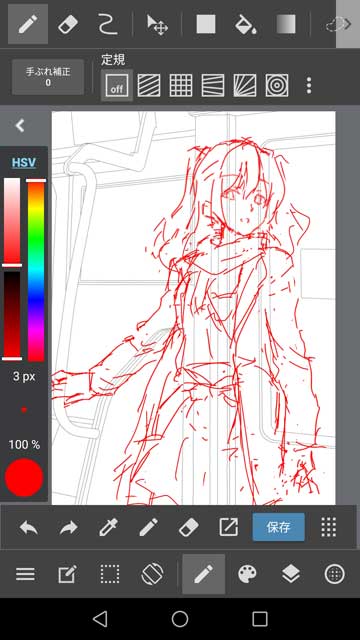Screen dimensions: 360x640
Task: Enable parallel lines ruler snap
Action: point(149,85)
